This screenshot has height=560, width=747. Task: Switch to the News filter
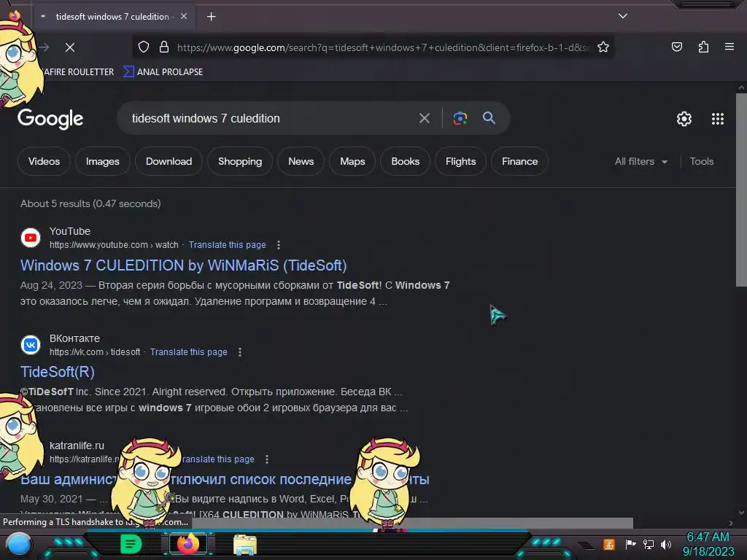click(x=301, y=161)
